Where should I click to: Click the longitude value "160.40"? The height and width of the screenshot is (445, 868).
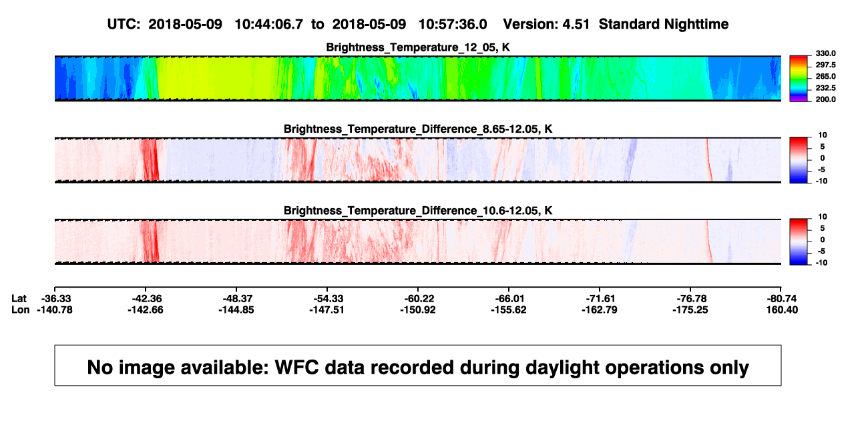coord(782,310)
